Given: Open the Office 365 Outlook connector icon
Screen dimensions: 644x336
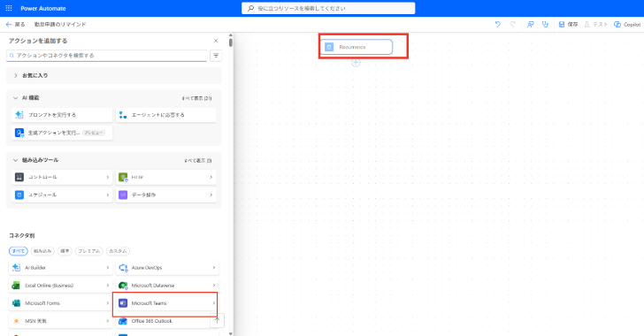Looking at the screenshot, I should click(x=123, y=321).
